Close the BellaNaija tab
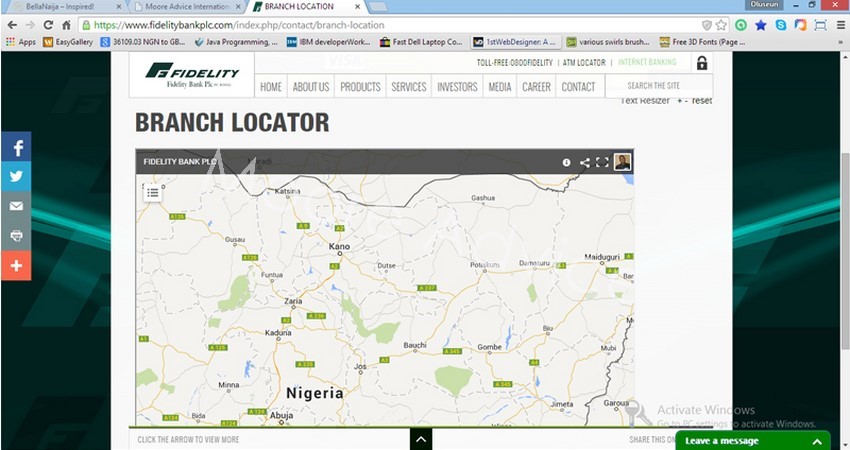 tap(119, 7)
